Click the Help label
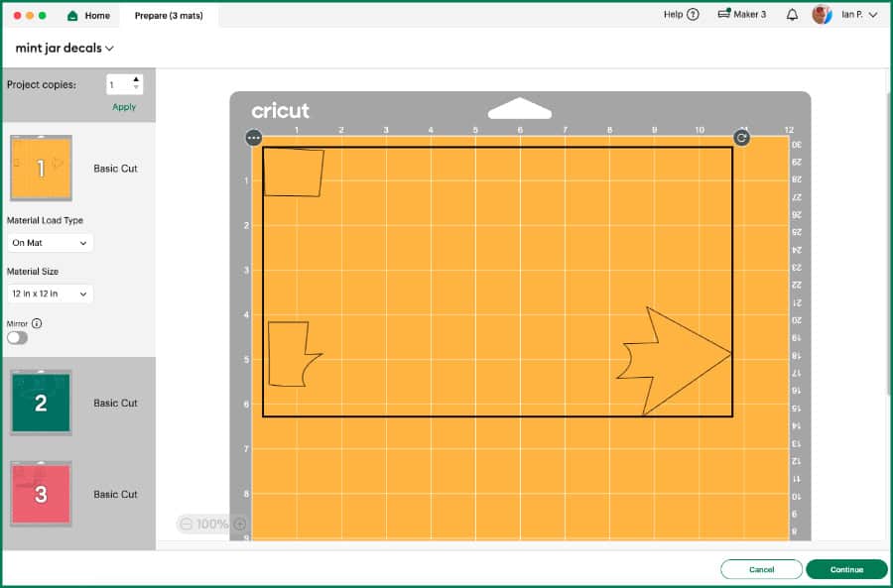This screenshot has height=588, width=893. pos(673,15)
